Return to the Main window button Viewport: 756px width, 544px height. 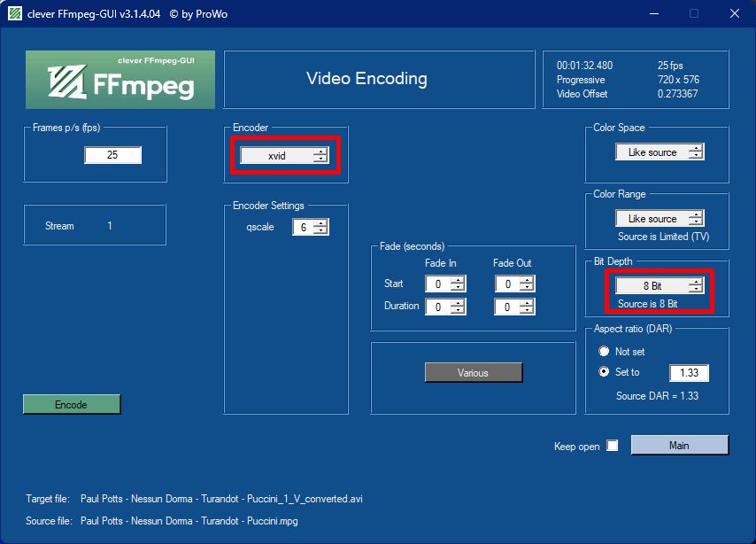680,445
